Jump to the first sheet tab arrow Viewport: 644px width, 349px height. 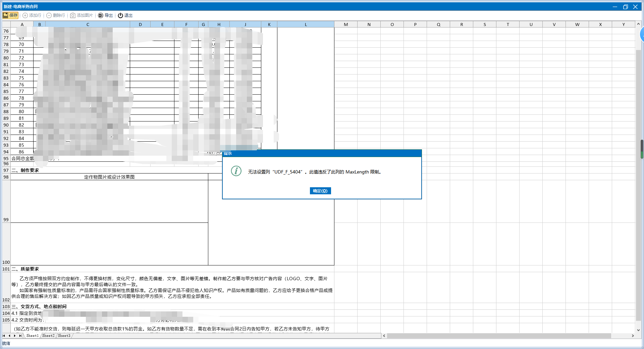click(x=4, y=336)
